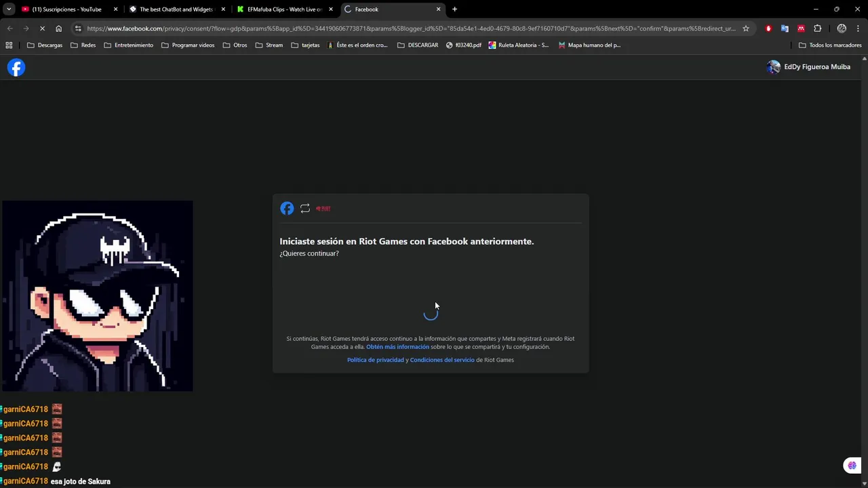This screenshot has width=868, height=488.
Task: Open Stream bookmark folder
Action: (269, 45)
